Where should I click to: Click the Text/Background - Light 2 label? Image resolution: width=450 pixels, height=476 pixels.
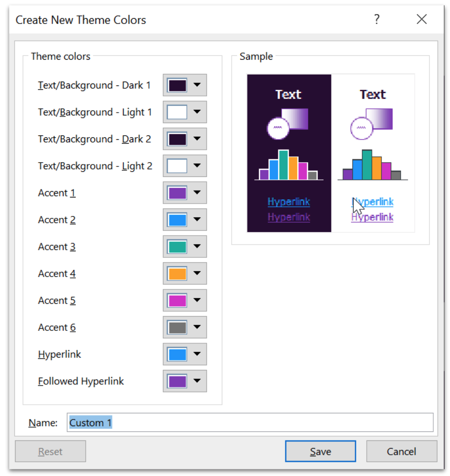tap(95, 166)
